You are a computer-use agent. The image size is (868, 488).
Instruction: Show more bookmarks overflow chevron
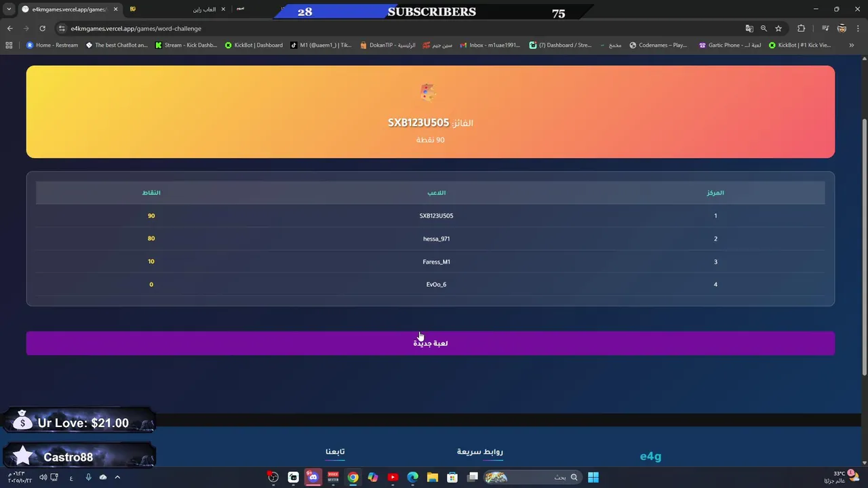[x=852, y=45]
